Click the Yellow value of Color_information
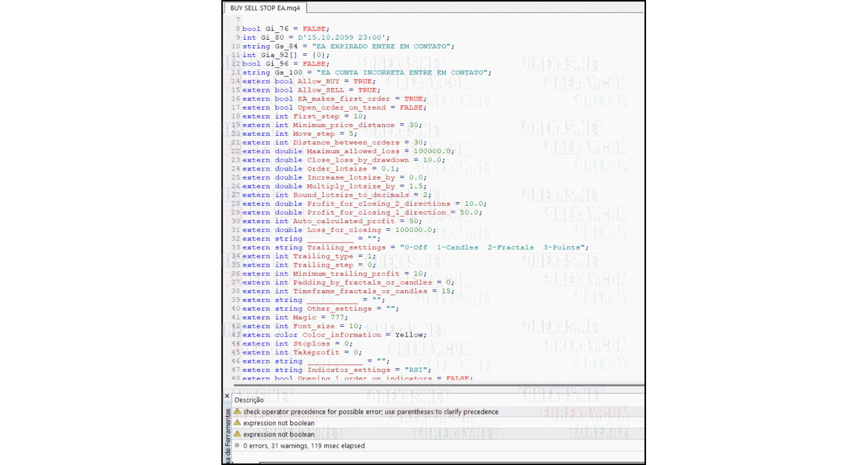 click(409, 335)
